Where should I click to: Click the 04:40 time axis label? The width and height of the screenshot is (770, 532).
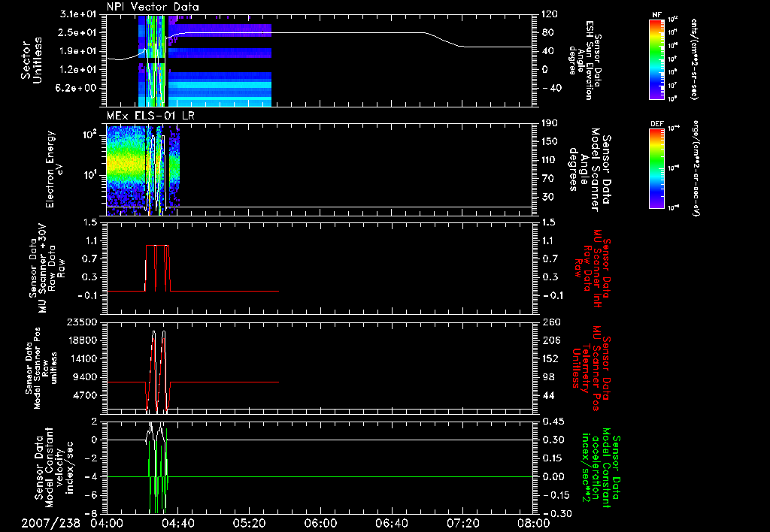177,523
